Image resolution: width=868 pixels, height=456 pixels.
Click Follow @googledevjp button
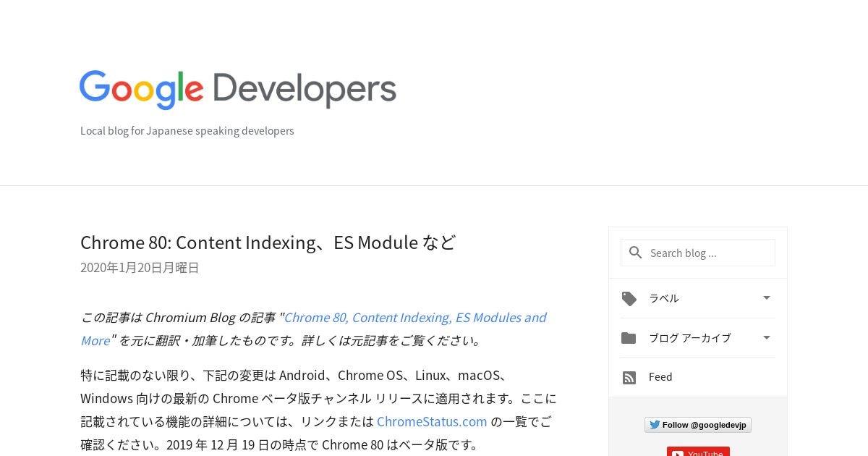[698, 425]
